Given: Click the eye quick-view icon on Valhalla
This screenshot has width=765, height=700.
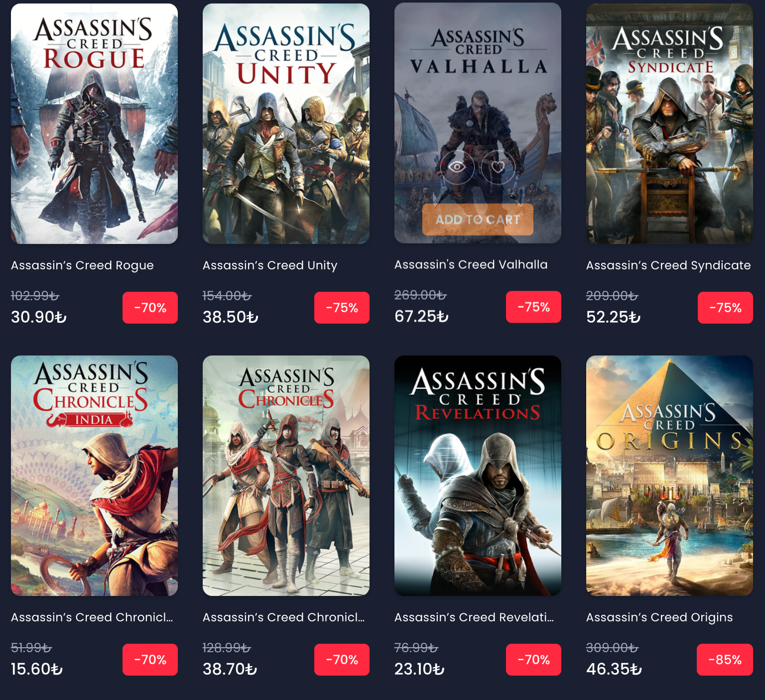Looking at the screenshot, I should [x=457, y=166].
